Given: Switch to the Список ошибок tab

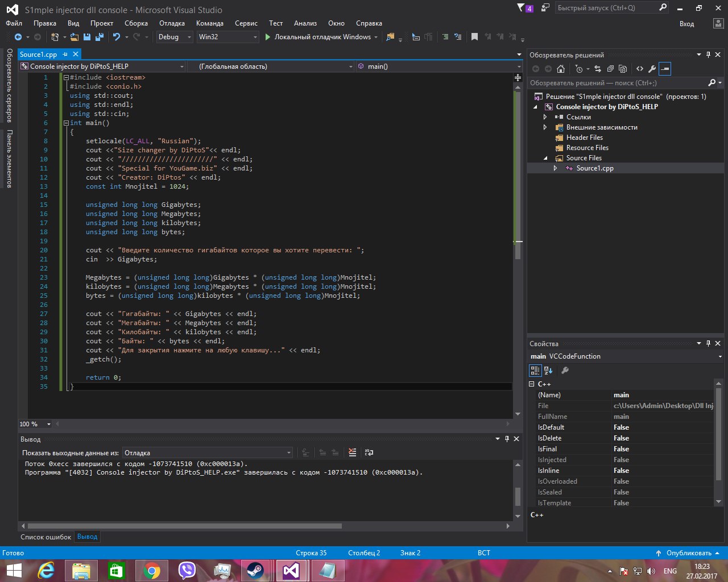Looking at the screenshot, I should point(46,537).
